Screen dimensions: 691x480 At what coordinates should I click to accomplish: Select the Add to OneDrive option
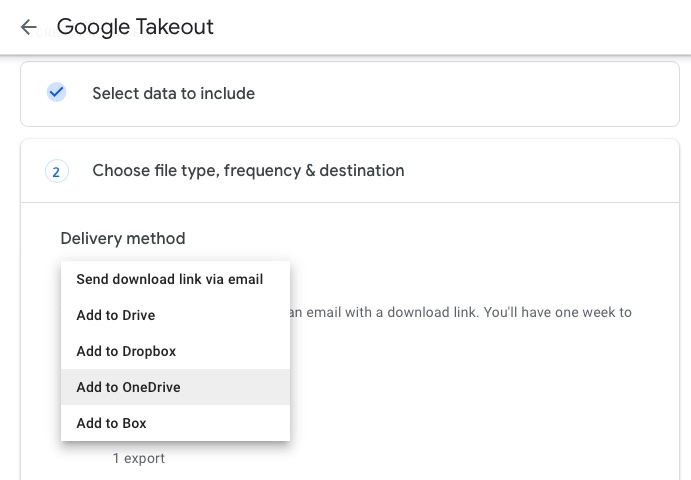click(175, 387)
